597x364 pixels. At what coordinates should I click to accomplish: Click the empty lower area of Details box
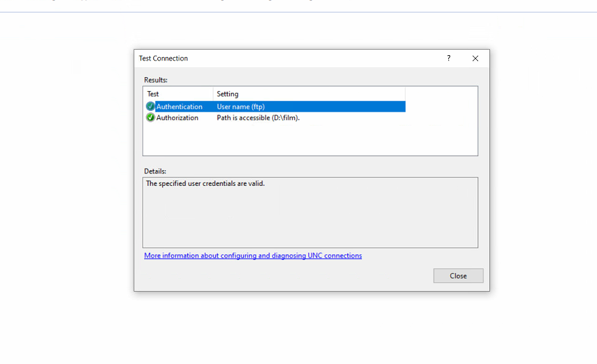click(309, 229)
